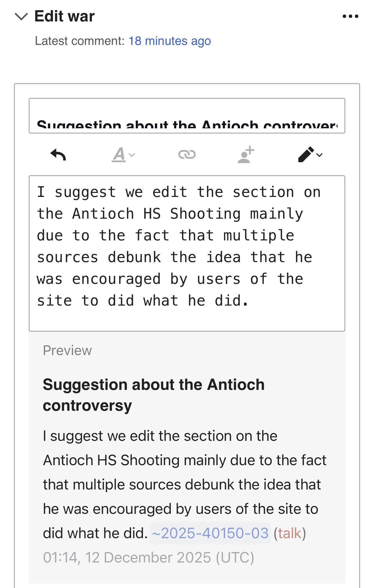Open the text style formatting dropdown
This screenshot has width=374, height=588.
[123, 154]
